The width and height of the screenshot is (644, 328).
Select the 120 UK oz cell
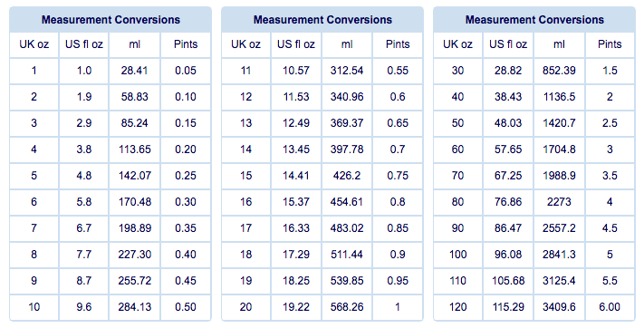457,307
